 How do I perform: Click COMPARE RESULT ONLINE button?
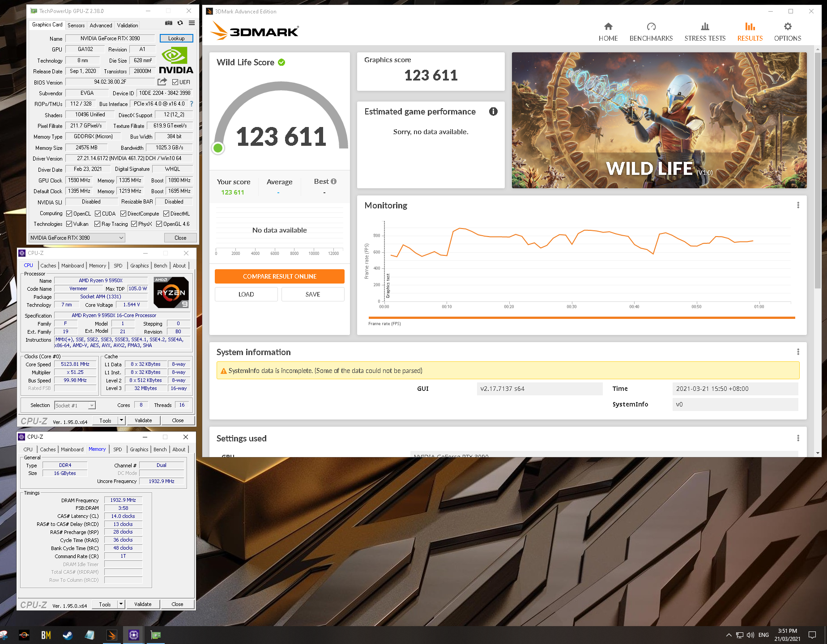pyautogui.click(x=280, y=276)
